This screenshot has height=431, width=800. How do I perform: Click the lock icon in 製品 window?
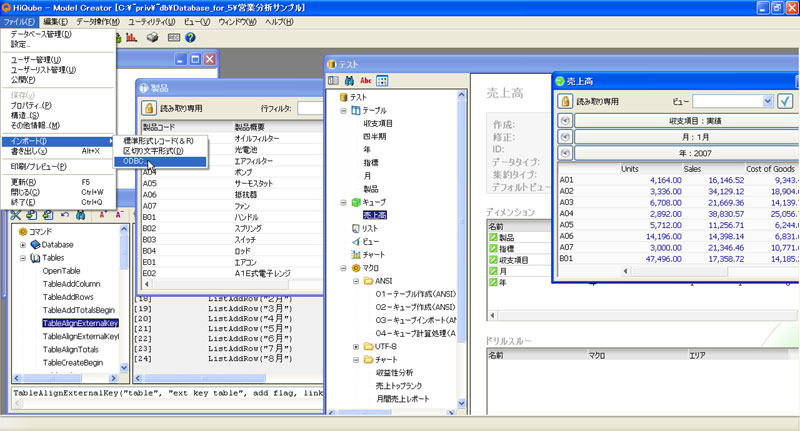coord(148,107)
